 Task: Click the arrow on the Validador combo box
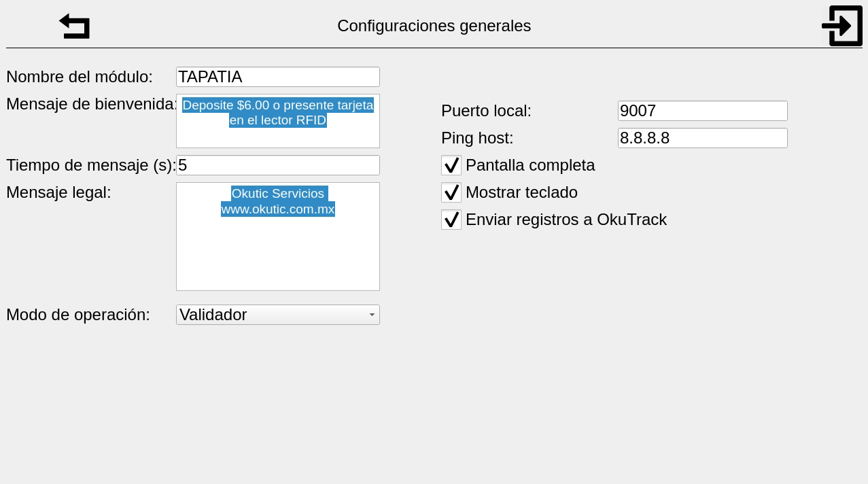pyautogui.click(x=372, y=315)
